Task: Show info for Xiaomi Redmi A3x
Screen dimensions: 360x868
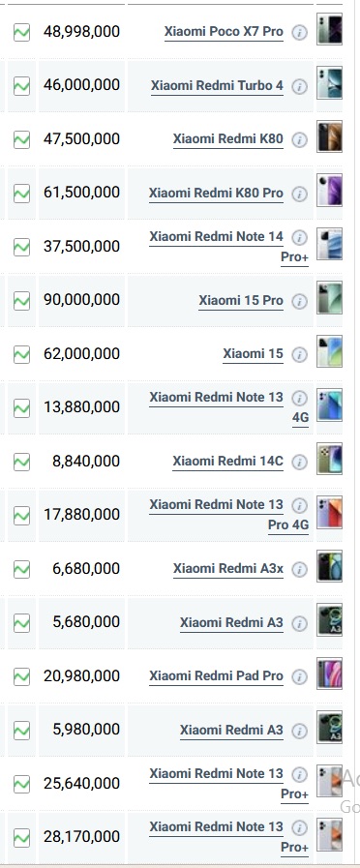Action: click(x=299, y=570)
